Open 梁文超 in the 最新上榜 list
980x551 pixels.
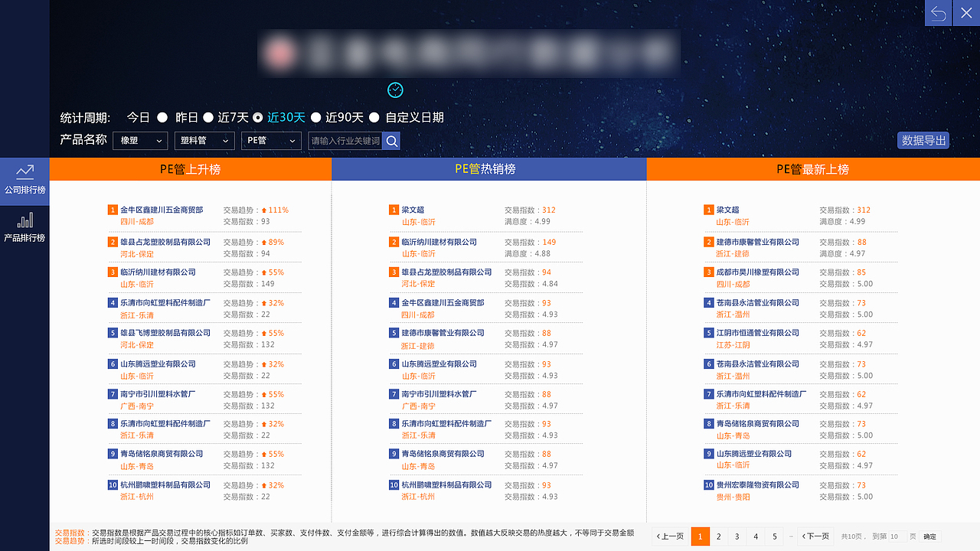pyautogui.click(x=727, y=210)
